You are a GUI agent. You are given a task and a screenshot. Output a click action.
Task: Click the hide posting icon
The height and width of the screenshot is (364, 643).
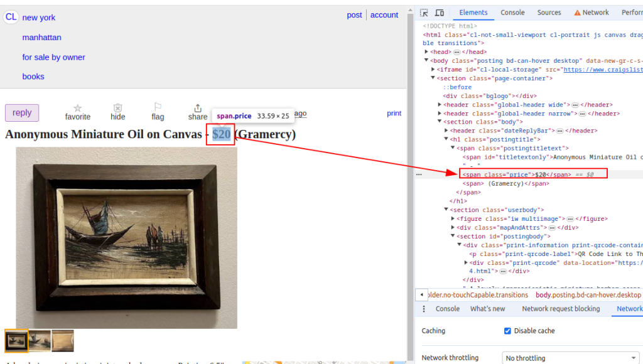click(117, 108)
